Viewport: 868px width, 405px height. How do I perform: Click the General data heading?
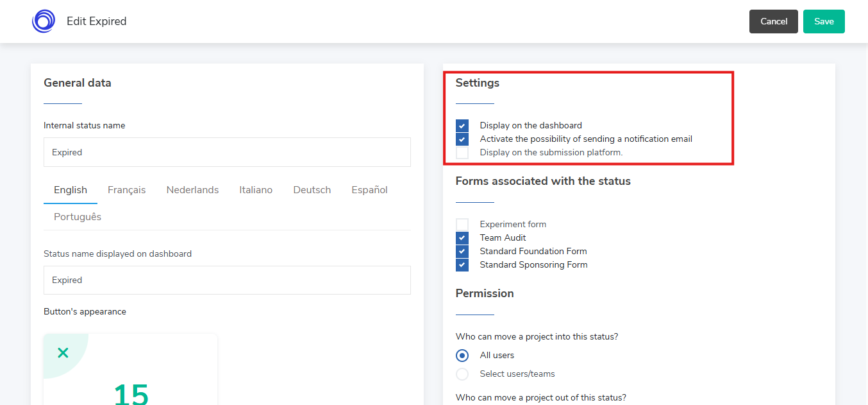(78, 83)
